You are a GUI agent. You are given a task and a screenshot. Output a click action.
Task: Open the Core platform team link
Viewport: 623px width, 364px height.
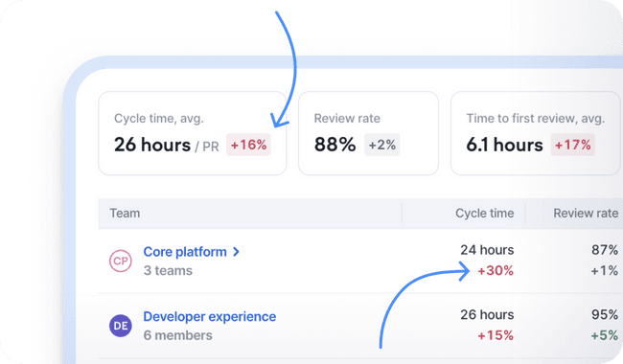click(x=185, y=252)
